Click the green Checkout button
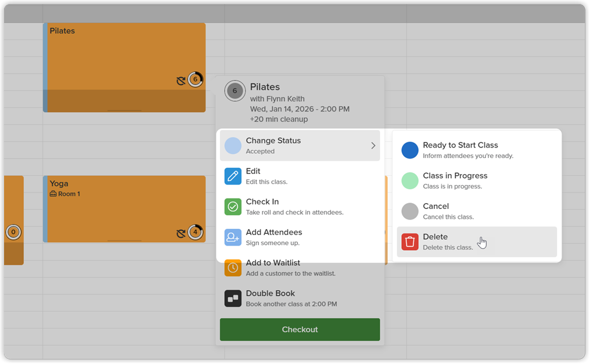 (x=300, y=329)
